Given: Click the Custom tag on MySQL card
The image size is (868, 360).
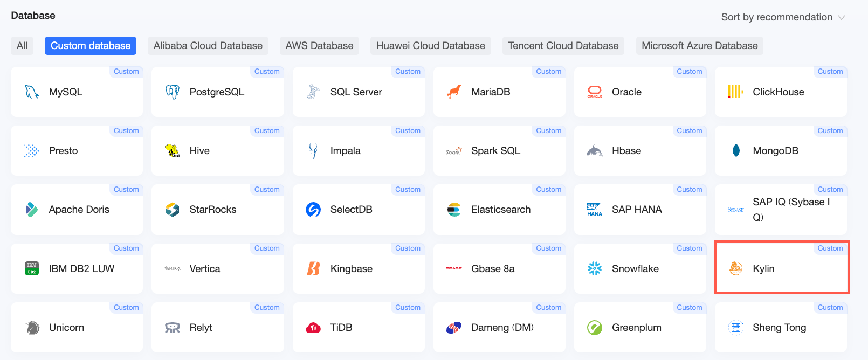Looking at the screenshot, I should [126, 72].
